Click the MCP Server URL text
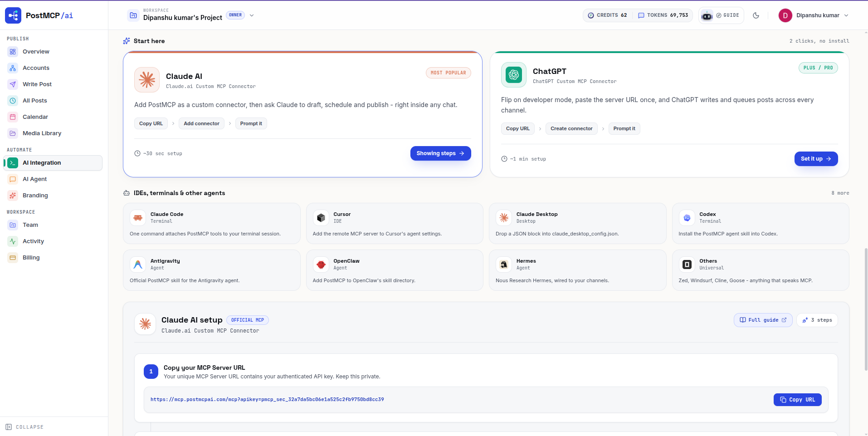Screen dimensions: 868x436 267,400
